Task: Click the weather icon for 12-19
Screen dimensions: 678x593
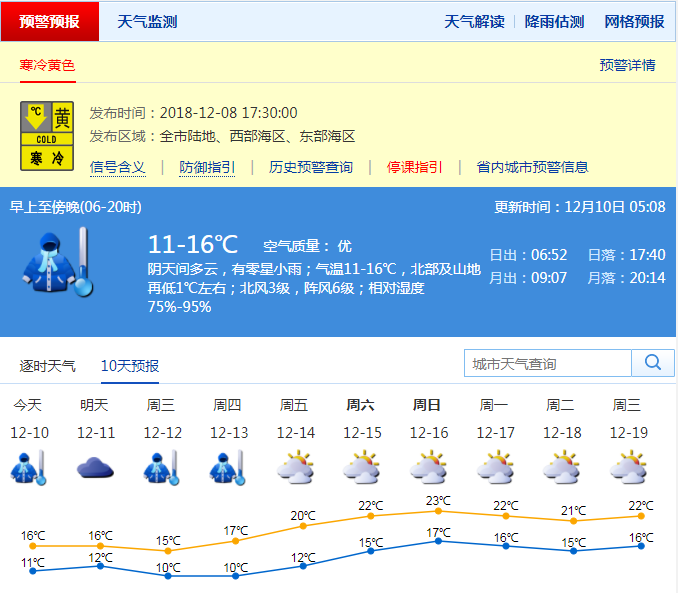Action: 628,467
